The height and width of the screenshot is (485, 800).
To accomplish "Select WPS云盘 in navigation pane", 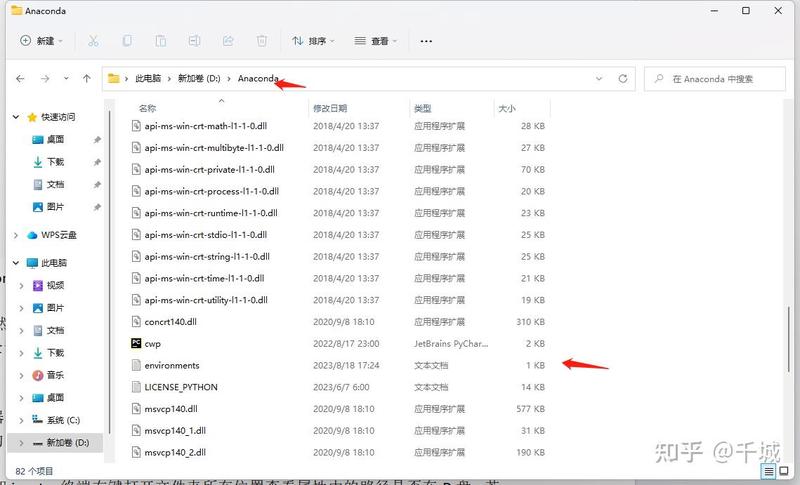I will [x=59, y=235].
